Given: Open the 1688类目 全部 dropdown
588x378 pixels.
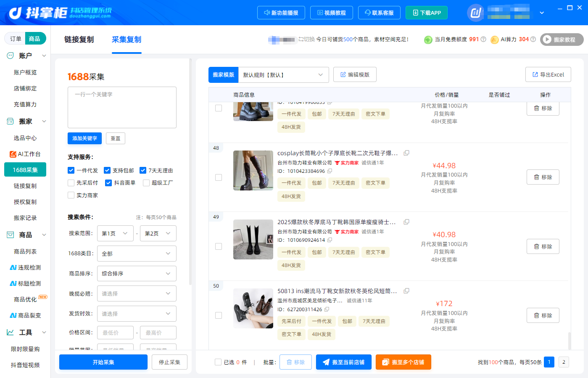Looking at the screenshot, I should pos(137,254).
